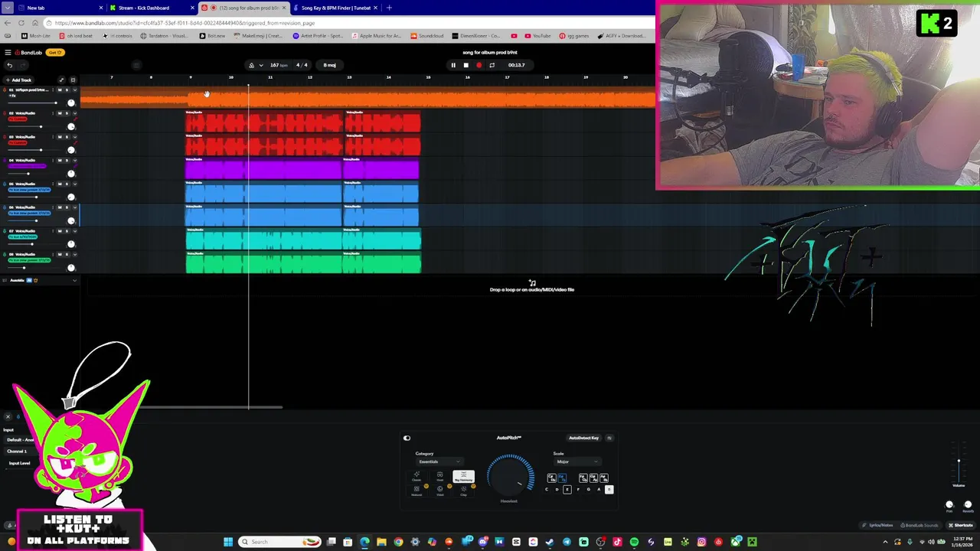Expand track 06 options chevron
The width and height of the screenshot is (980, 551).
pyautogui.click(x=75, y=207)
